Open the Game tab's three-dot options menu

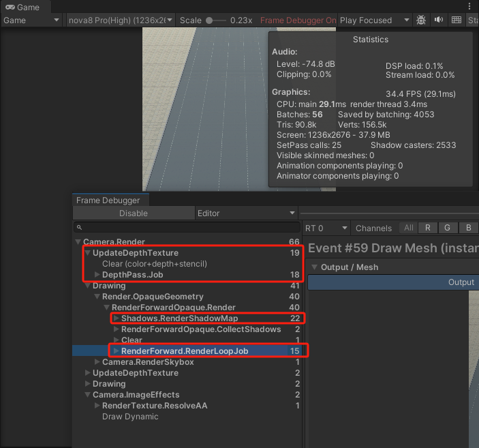tap(469, 6)
